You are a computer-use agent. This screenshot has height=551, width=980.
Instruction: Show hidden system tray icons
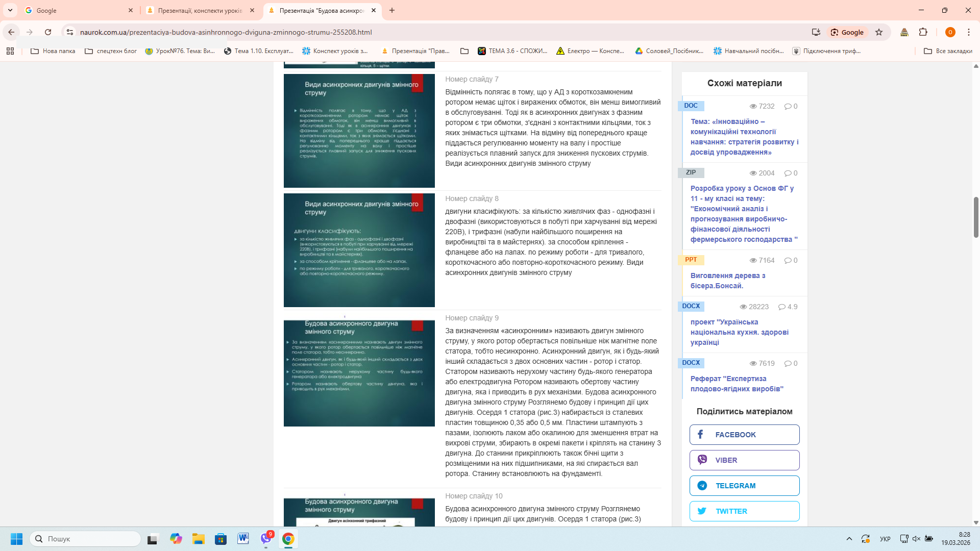click(849, 539)
